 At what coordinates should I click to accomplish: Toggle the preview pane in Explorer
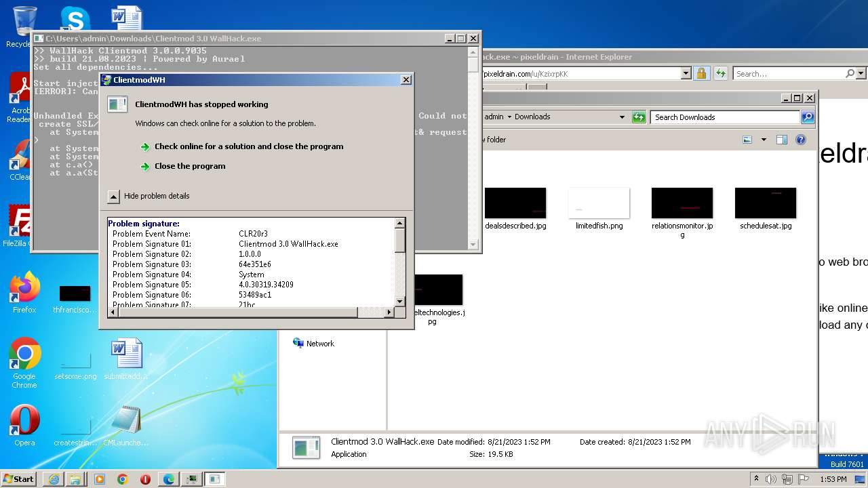pyautogui.click(x=782, y=140)
